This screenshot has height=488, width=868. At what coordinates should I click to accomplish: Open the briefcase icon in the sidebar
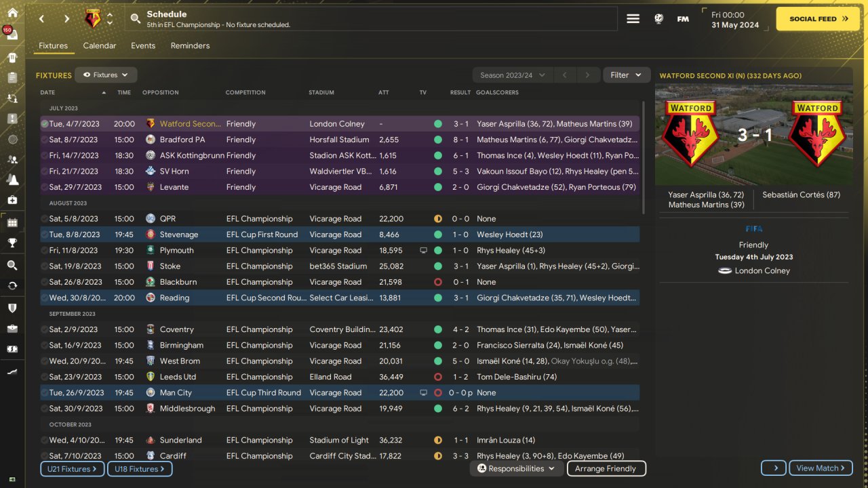click(12, 328)
